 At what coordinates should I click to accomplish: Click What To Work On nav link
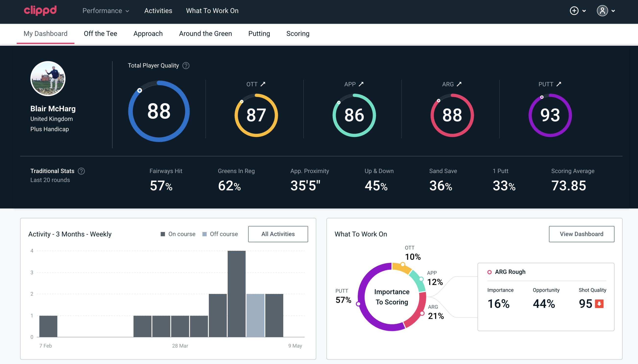212,11
